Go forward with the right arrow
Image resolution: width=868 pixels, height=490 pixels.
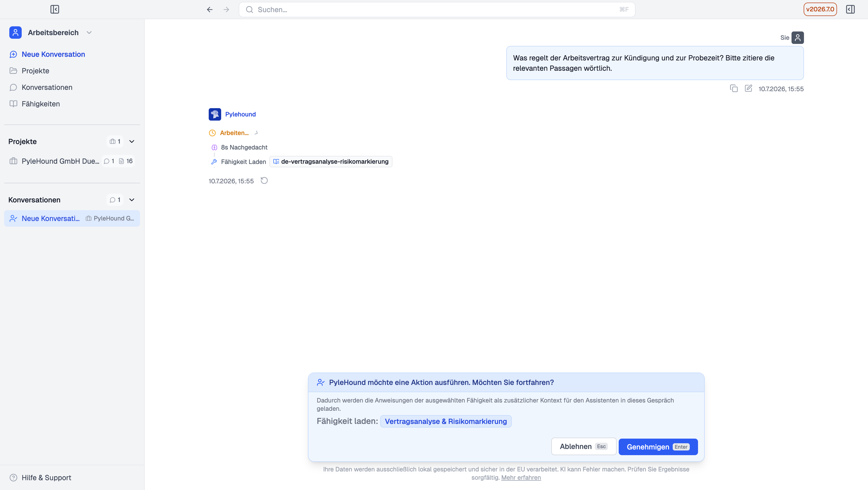point(226,9)
